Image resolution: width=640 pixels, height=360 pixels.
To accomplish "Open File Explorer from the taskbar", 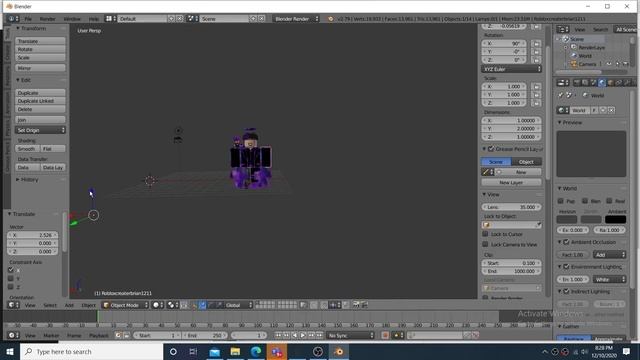I will (235, 351).
